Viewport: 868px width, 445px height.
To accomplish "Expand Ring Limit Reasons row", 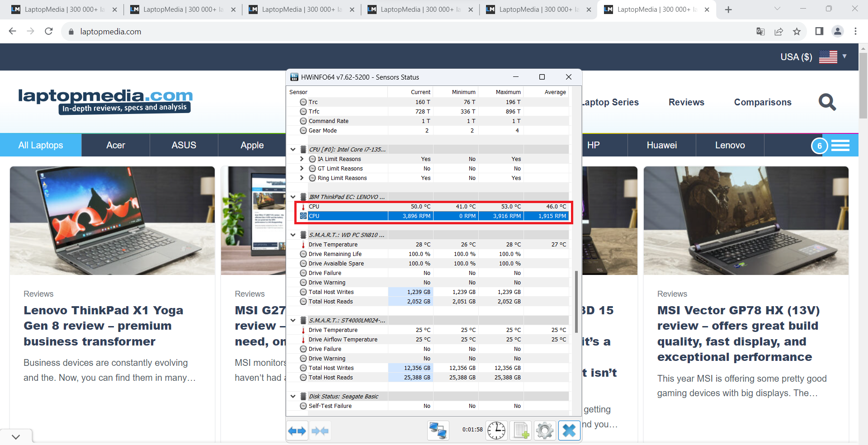I will (302, 178).
